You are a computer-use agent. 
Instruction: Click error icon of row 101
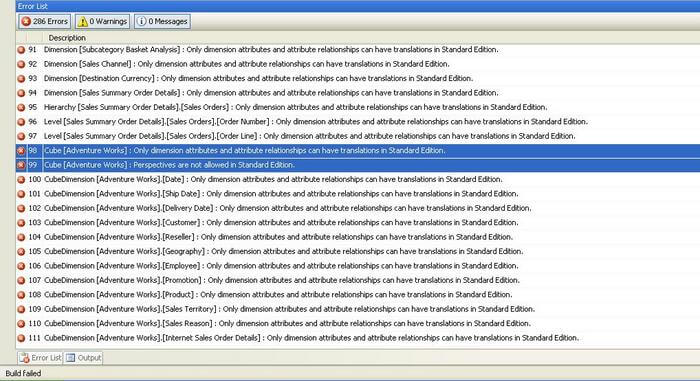click(x=21, y=194)
